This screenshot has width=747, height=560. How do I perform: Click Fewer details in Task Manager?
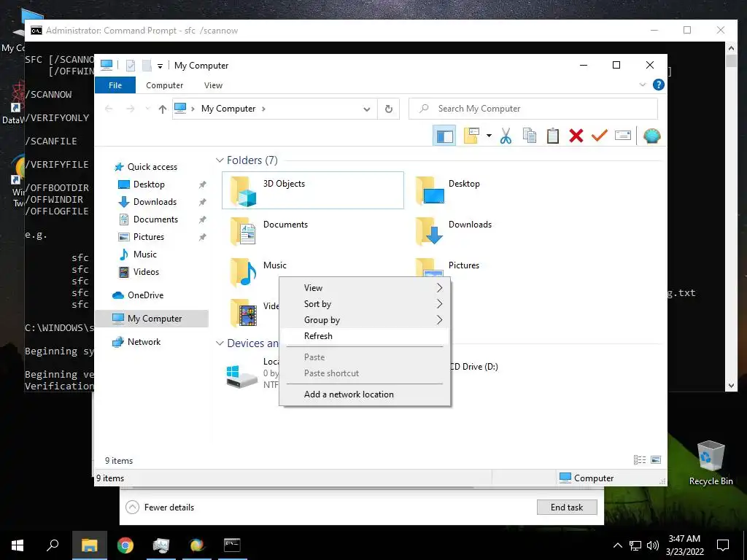[x=160, y=507]
